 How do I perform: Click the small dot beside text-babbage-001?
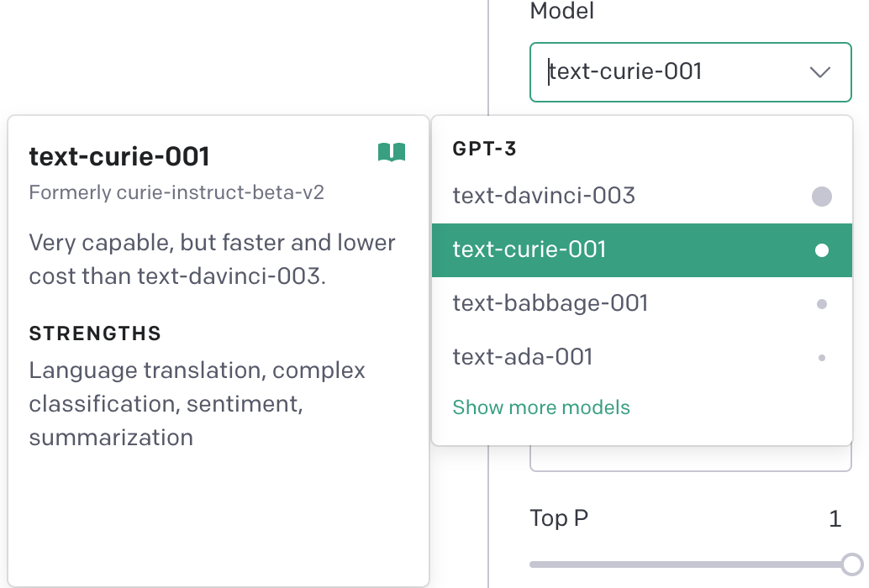point(822,304)
